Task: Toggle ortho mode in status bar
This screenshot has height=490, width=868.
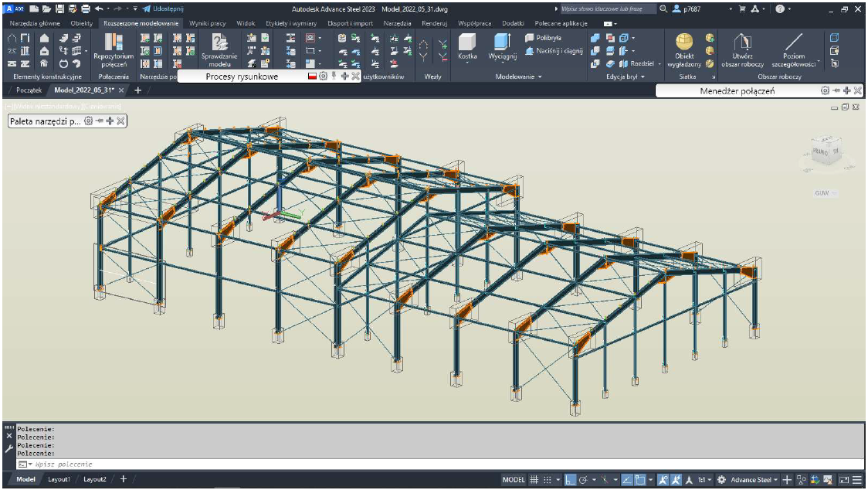Action: [x=569, y=480]
